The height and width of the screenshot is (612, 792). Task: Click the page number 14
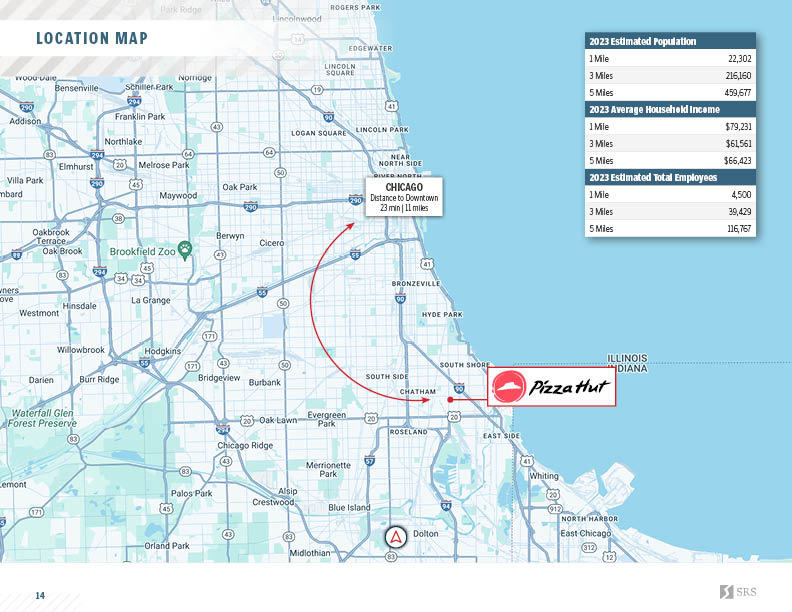point(40,596)
